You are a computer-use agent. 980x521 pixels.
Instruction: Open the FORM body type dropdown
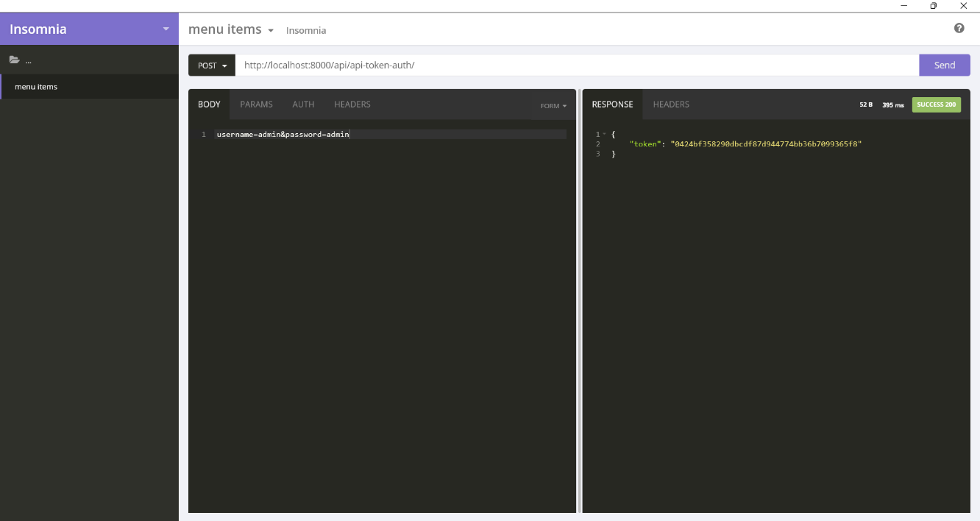(553, 106)
